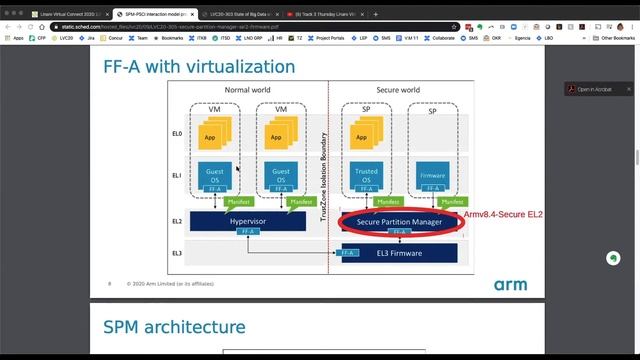
Task: Open the Adobe Acrobat extension icon
Action: [582, 27]
